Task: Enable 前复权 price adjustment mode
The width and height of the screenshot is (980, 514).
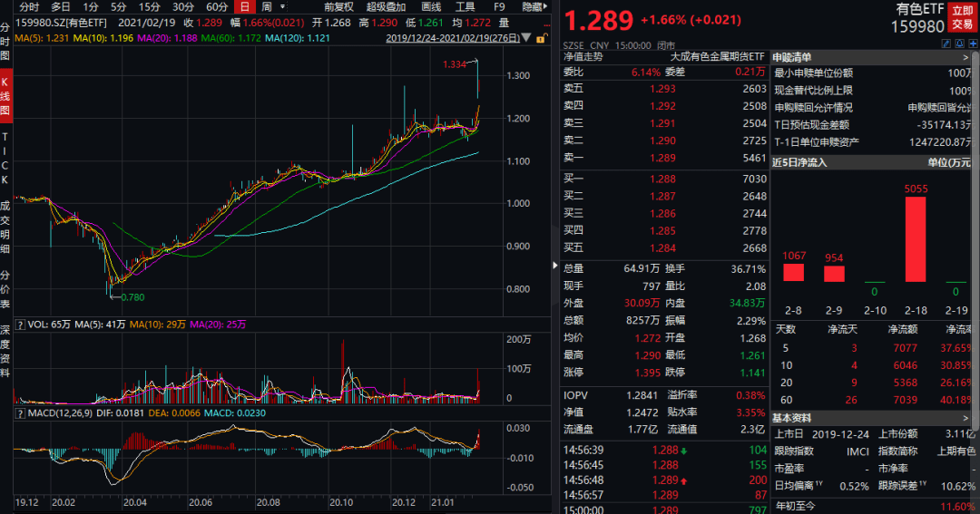Action: click(x=338, y=7)
